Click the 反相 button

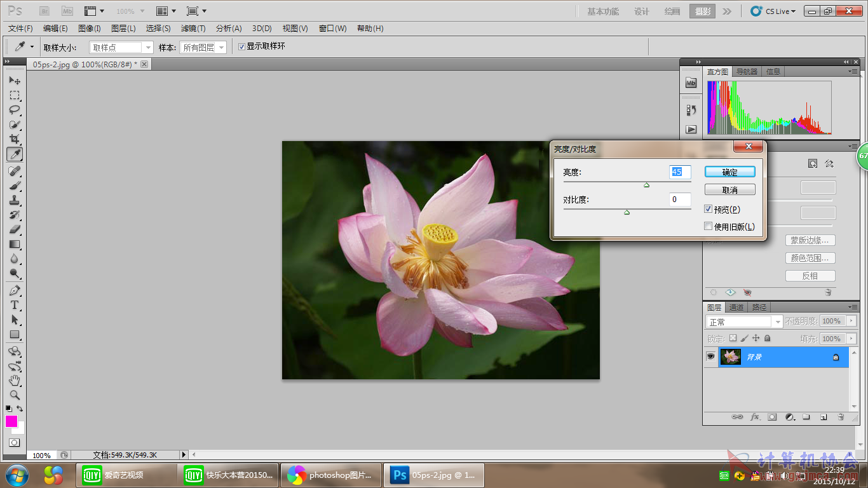coord(810,276)
